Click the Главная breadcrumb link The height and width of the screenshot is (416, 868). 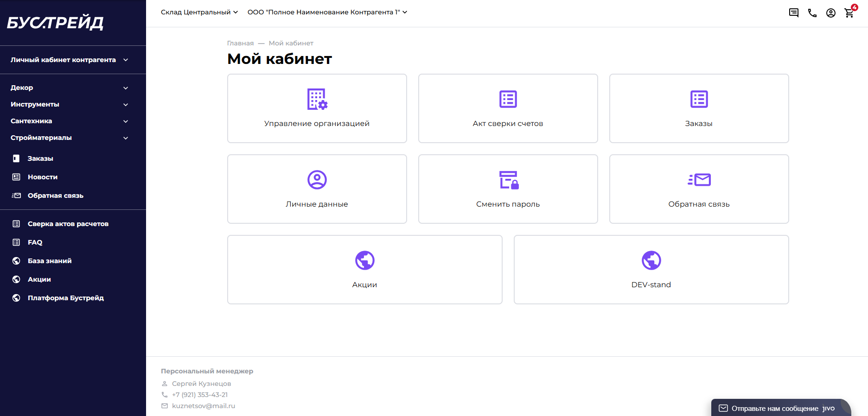[240, 43]
